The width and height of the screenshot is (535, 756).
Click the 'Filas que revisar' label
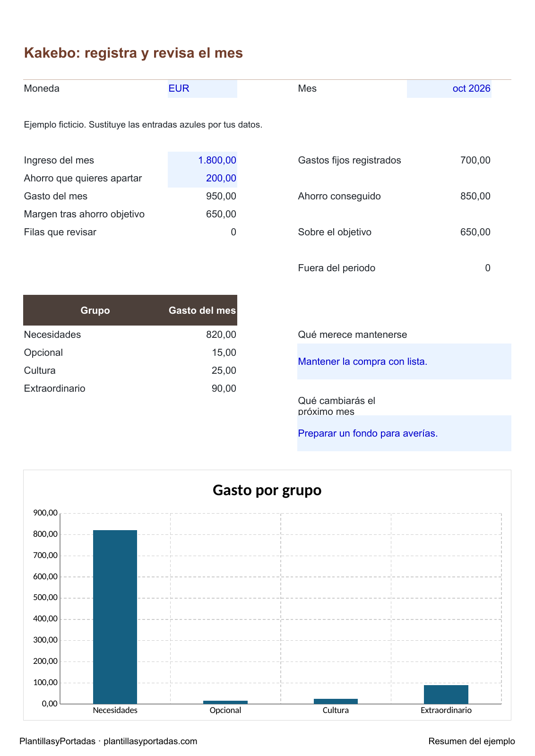tap(60, 232)
